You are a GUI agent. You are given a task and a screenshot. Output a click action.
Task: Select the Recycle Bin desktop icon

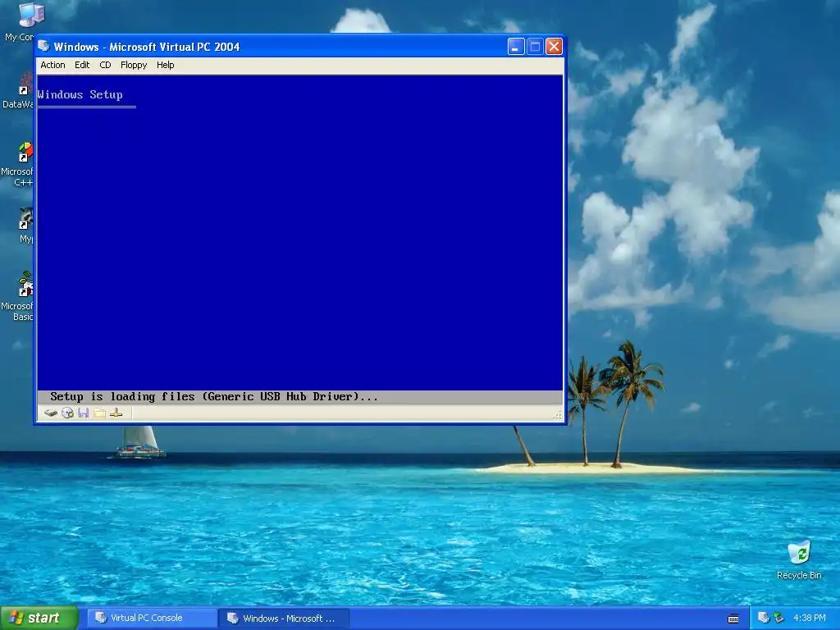click(x=799, y=559)
